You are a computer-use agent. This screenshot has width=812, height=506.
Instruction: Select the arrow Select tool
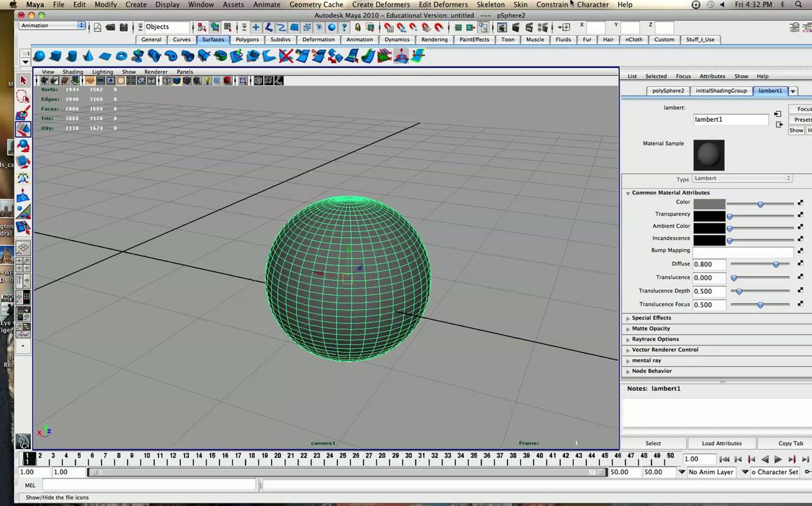coord(23,80)
